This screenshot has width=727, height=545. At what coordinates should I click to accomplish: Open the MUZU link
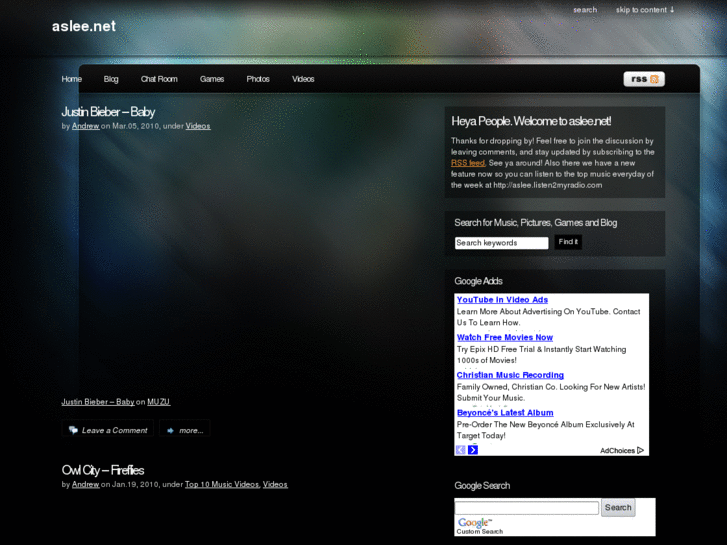tap(159, 402)
